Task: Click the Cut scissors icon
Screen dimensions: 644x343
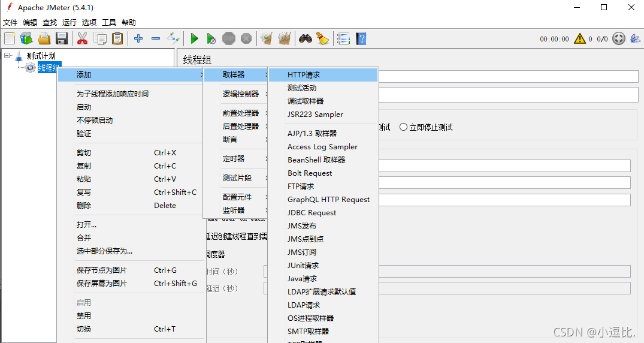Action: (x=82, y=38)
